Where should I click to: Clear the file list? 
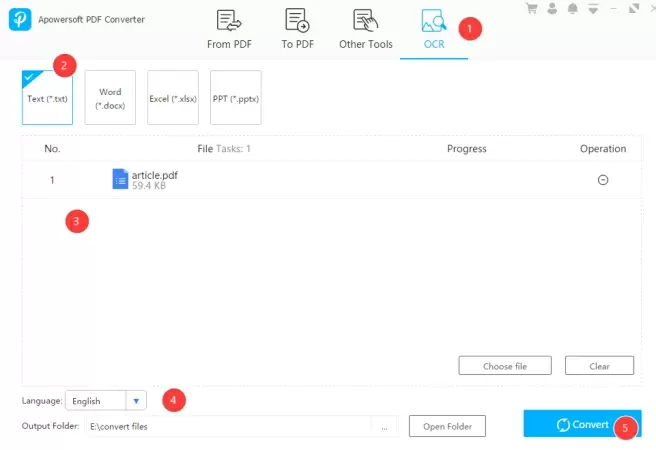600,366
